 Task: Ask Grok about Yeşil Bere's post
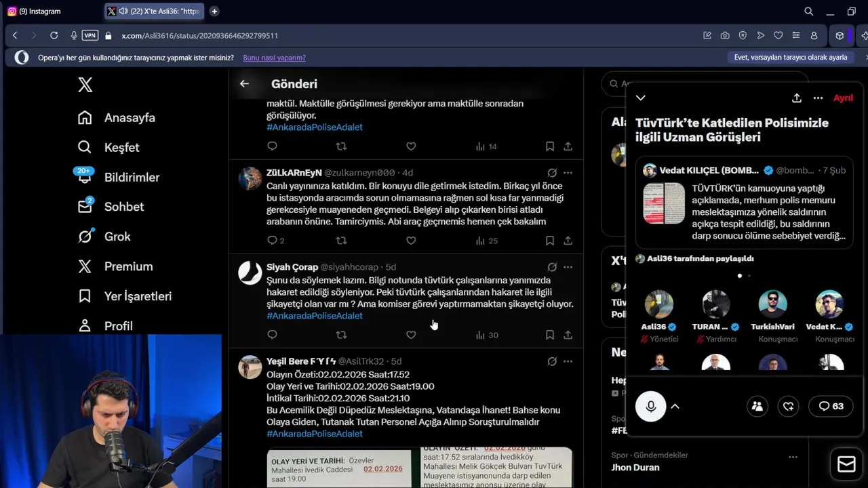coord(552,361)
